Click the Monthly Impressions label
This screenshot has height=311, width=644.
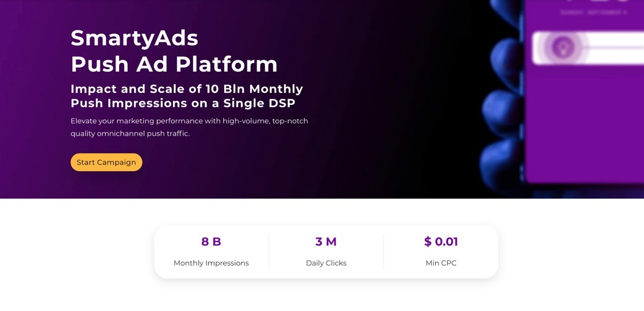[211, 263]
